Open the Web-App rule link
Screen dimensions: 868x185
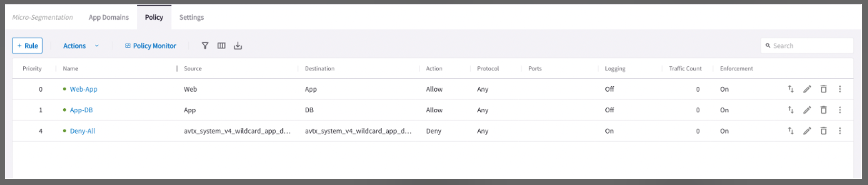(83, 89)
